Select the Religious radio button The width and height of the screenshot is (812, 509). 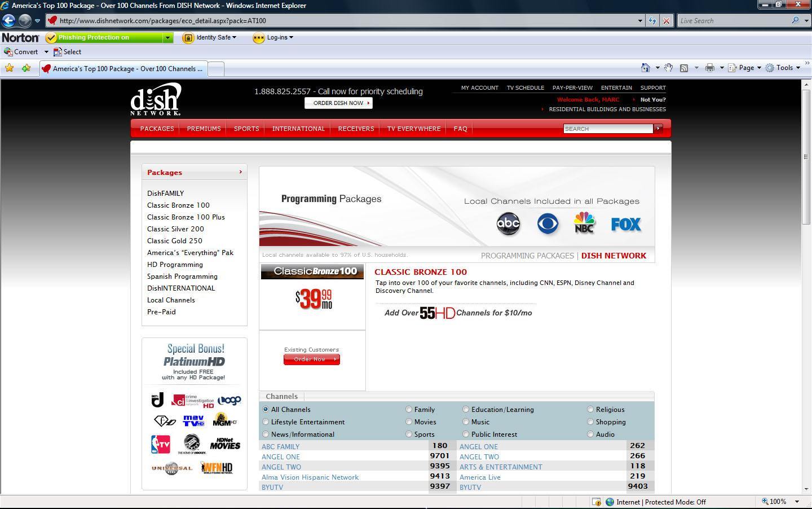tap(590, 409)
